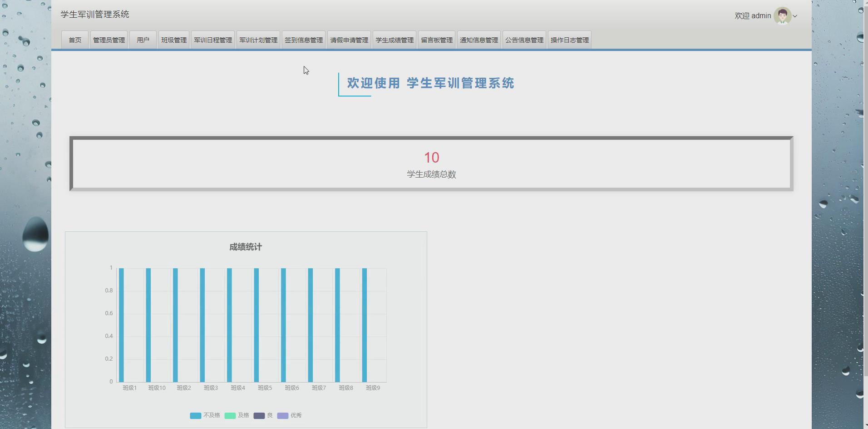Viewport: 868px width, 429px height.
Task: Click the 学生成绩总数 statistics card
Action: click(x=431, y=164)
